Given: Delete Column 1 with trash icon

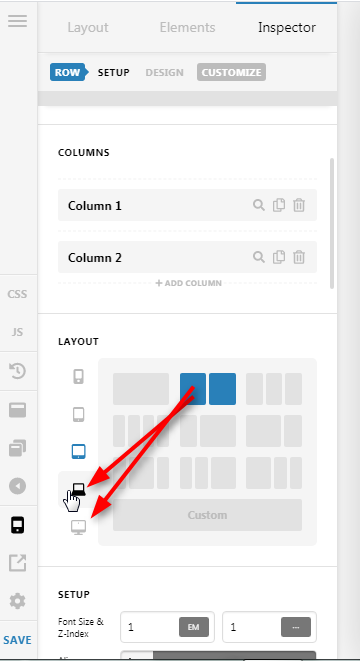Looking at the screenshot, I should [x=299, y=205].
